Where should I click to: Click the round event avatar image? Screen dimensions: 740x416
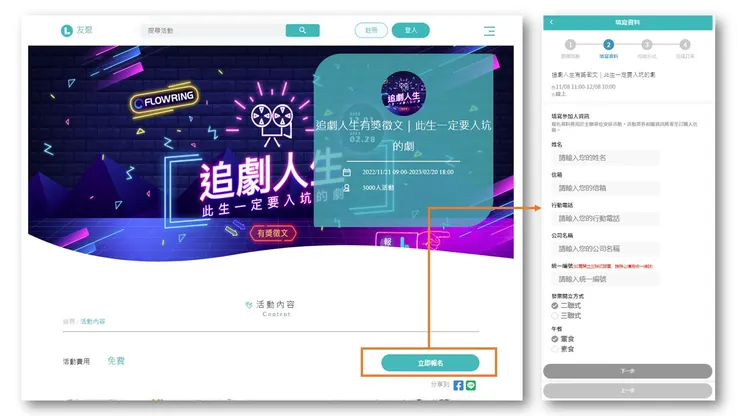403,93
